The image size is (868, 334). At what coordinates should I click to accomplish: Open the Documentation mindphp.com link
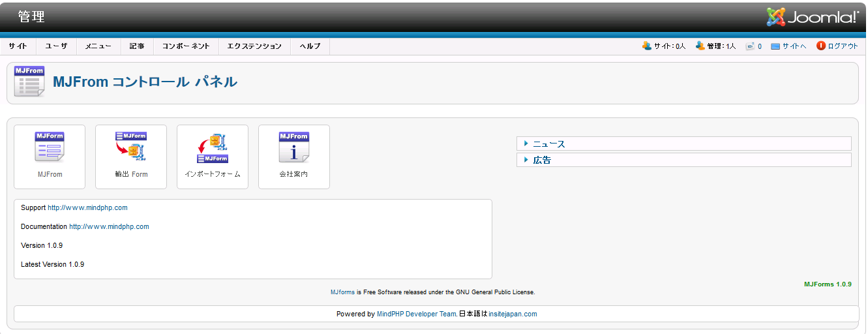coord(109,226)
